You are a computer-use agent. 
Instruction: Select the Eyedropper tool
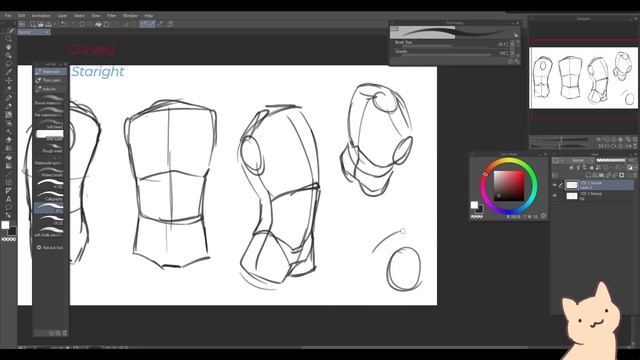coord(9,72)
